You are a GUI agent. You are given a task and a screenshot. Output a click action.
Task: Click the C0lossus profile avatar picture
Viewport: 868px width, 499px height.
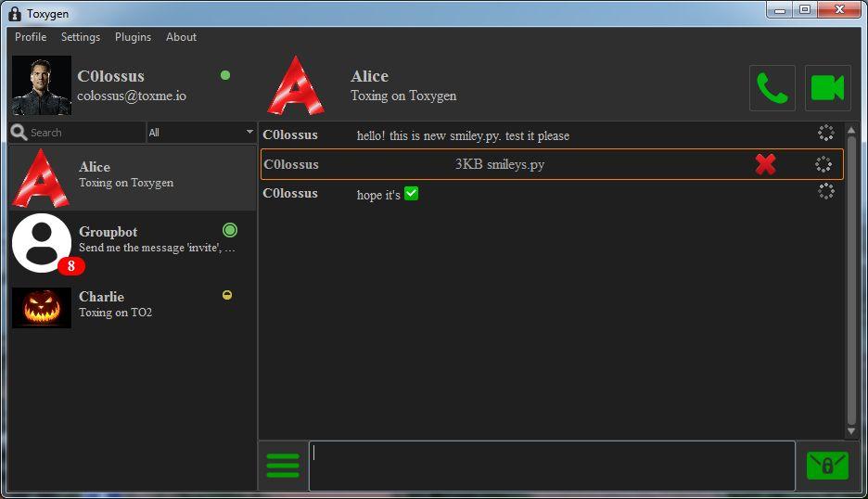click(x=42, y=85)
